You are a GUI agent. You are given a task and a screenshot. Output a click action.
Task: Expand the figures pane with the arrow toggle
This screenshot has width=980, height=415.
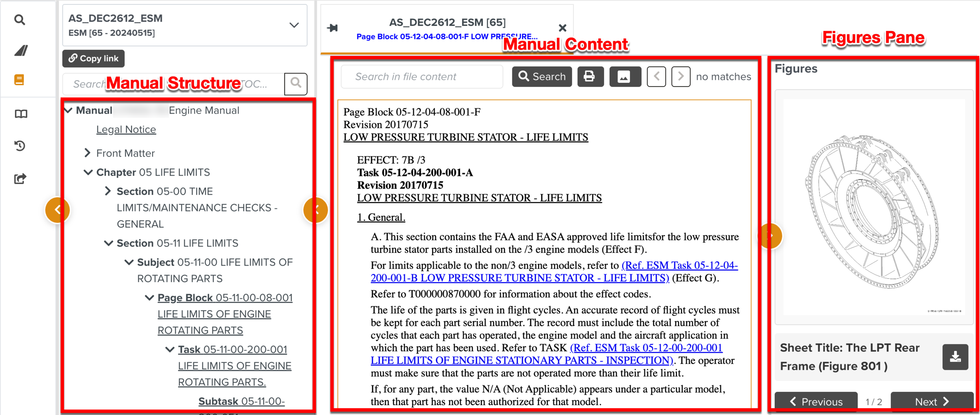[x=771, y=236]
